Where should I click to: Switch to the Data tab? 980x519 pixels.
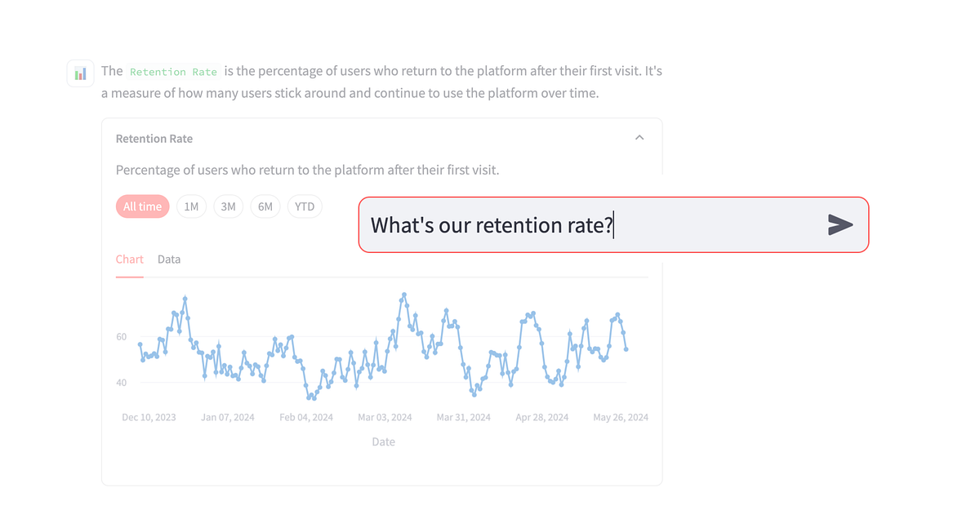click(169, 259)
